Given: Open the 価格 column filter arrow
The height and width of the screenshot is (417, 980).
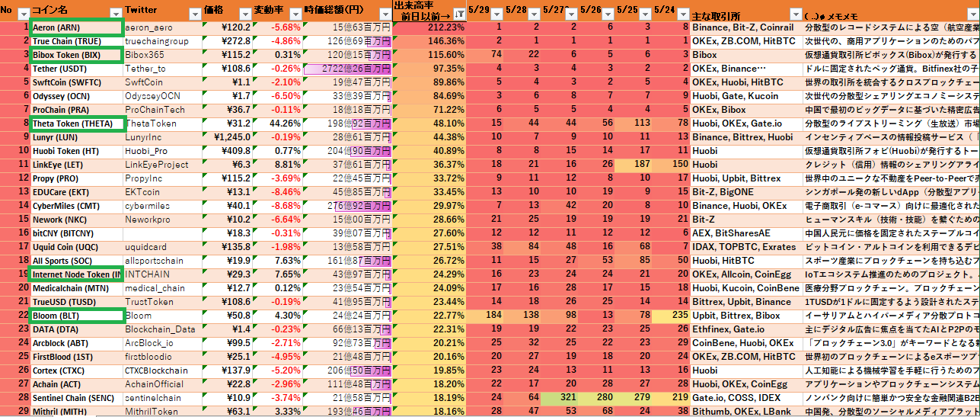Looking at the screenshot, I should tap(244, 13).
